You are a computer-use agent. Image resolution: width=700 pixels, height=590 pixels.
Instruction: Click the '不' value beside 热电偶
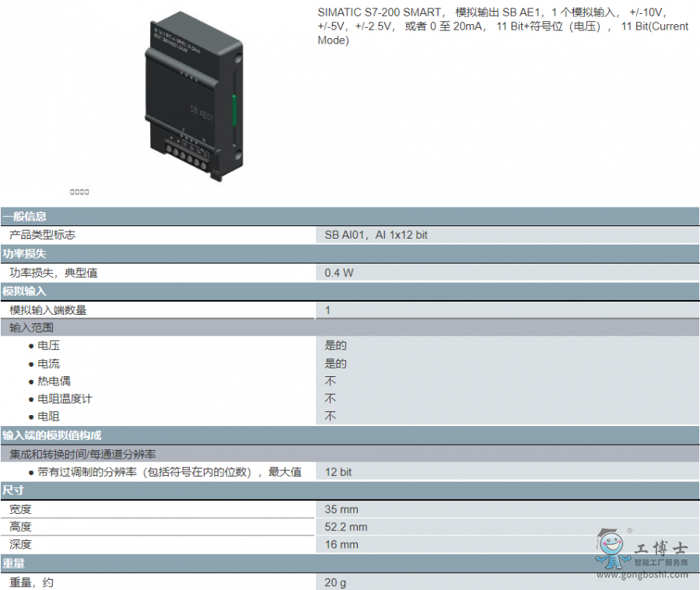click(331, 381)
